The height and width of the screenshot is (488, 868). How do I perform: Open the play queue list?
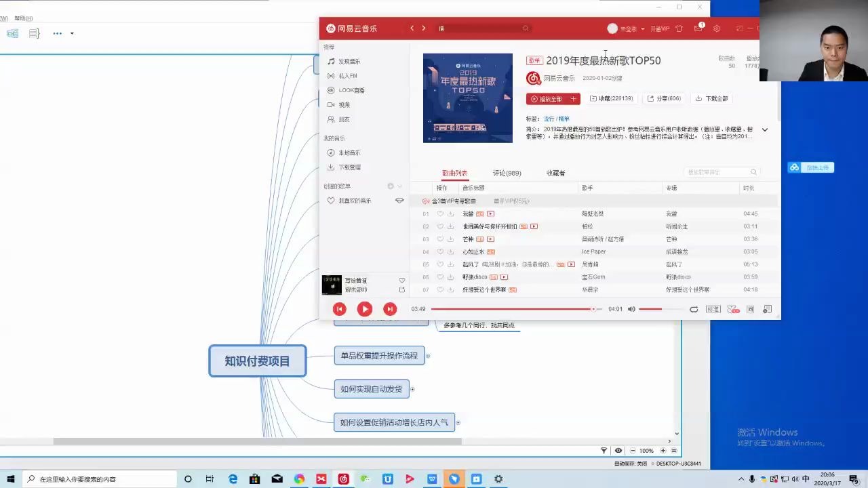coord(767,309)
